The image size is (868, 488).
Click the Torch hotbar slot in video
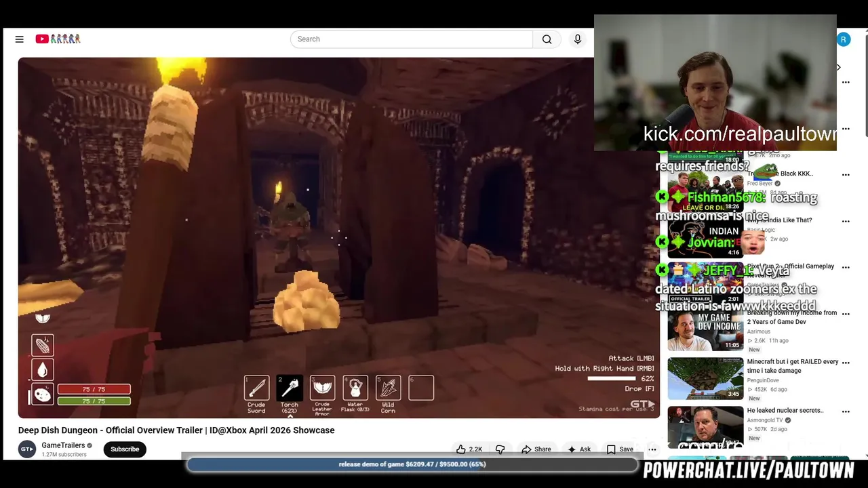click(x=290, y=388)
